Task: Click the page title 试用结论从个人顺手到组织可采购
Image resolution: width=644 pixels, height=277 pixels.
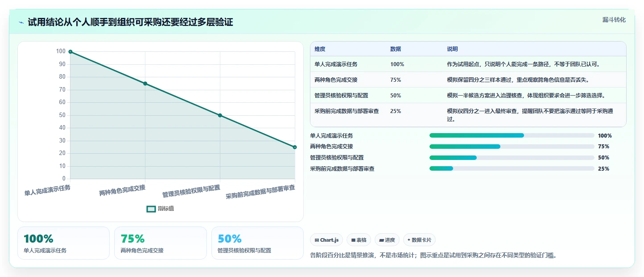Action: (130, 22)
